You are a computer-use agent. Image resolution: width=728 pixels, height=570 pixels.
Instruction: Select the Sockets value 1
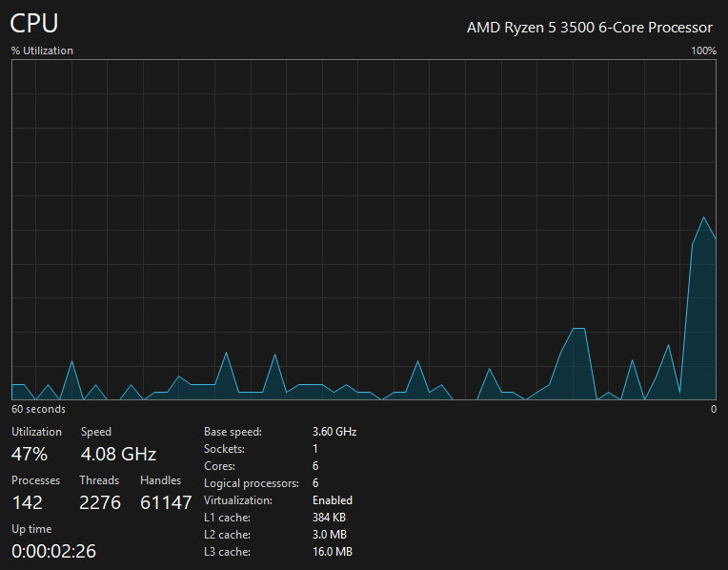tap(315, 449)
